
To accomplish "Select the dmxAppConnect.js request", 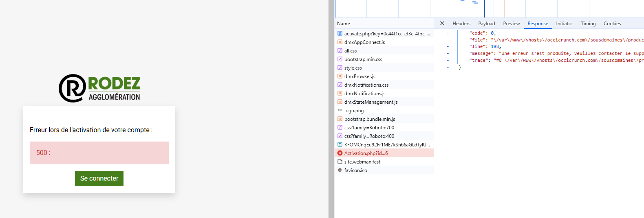I will [384, 42].
